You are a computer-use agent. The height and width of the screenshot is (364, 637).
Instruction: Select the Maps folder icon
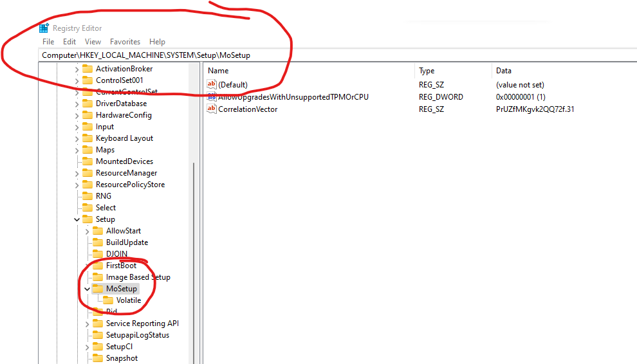coord(88,149)
